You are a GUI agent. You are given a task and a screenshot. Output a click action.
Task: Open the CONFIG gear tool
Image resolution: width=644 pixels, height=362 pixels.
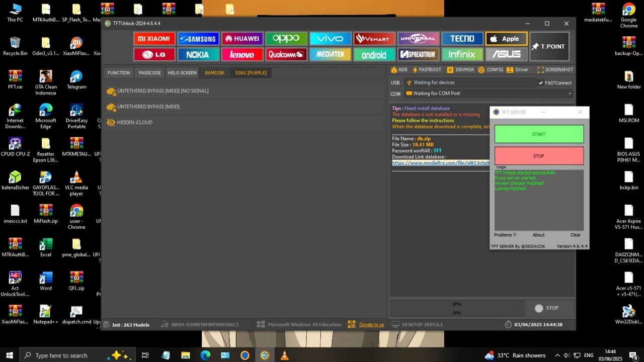pyautogui.click(x=491, y=70)
